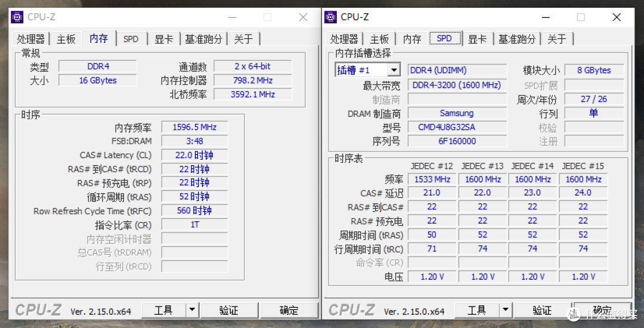Click CAS# Latency 22.0 时钟 value
The image size is (644, 328).
tap(194, 155)
